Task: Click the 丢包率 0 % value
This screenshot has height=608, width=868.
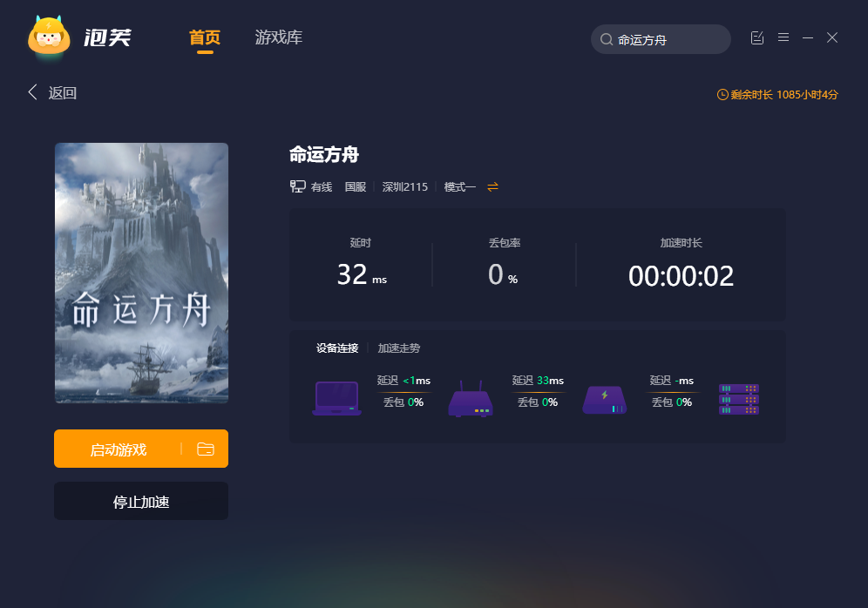Action: tap(503, 274)
